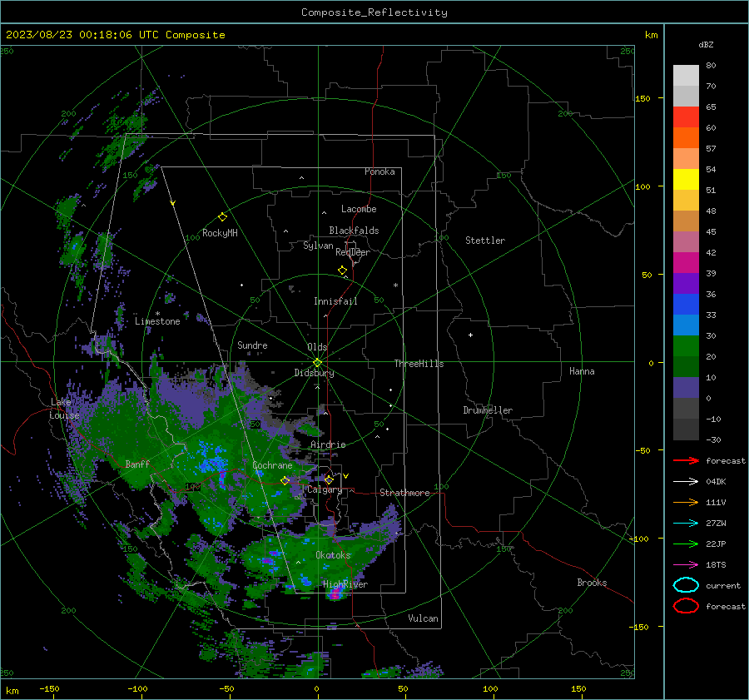The height and width of the screenshot is (700, 749).
Task: Click the Banff city label
Action: point(137,464)
